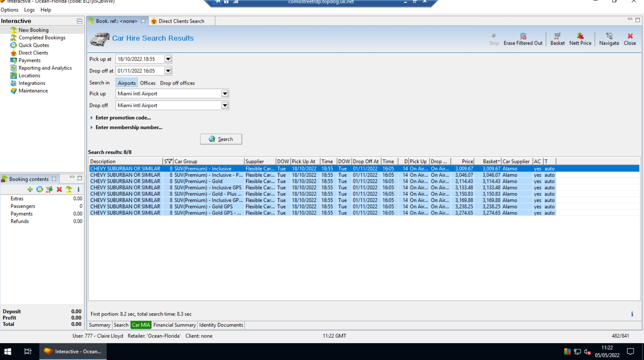
Task: Switch to Direct Clients Search tab
Action: point(181,21)
